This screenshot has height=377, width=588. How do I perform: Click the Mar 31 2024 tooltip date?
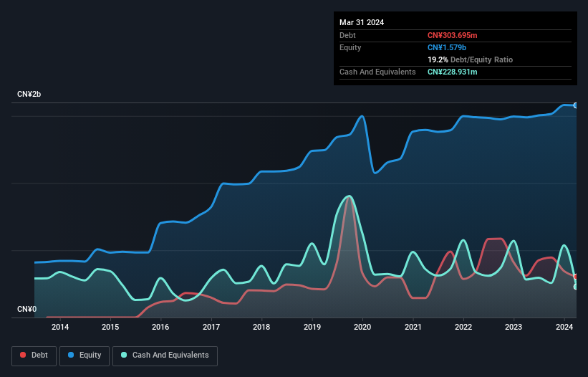point(362,22)
